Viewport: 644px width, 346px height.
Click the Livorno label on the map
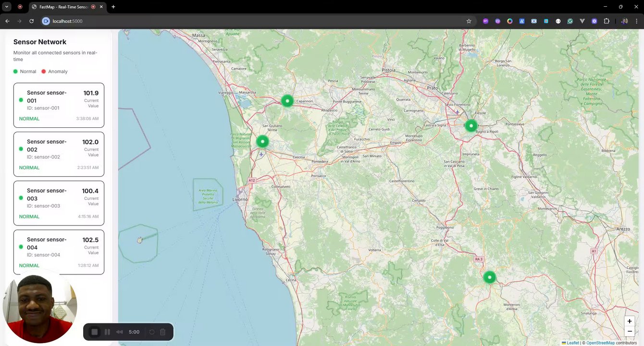tap(240, 199)
